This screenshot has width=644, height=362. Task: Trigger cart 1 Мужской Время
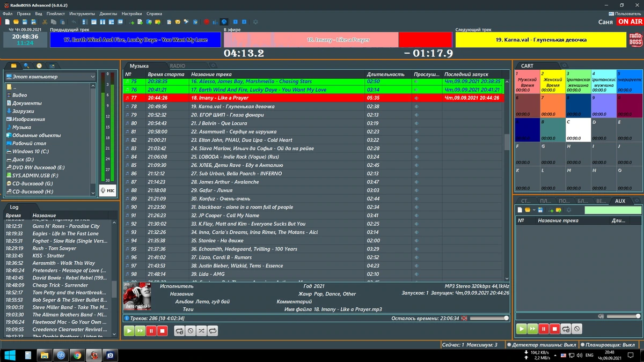pos(527,82)
